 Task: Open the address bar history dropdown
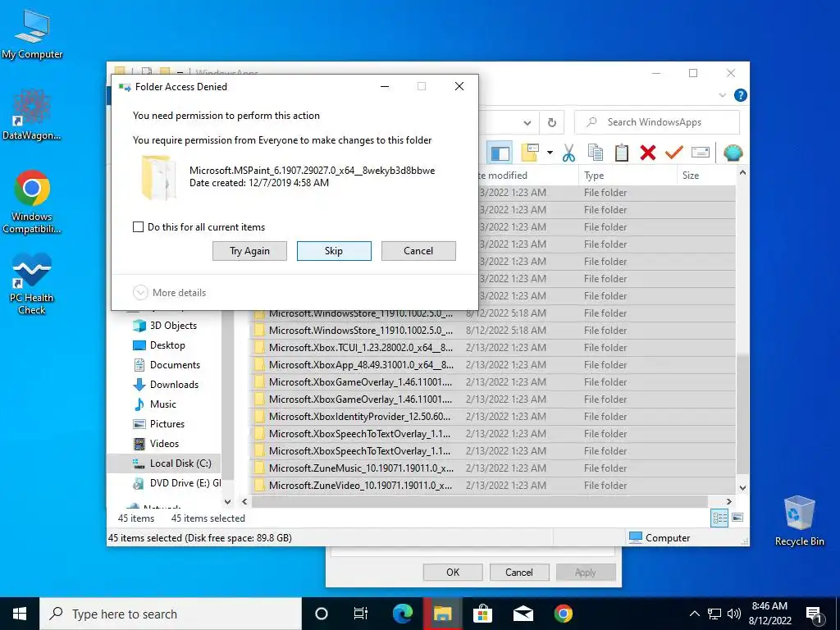coord(527,123)
